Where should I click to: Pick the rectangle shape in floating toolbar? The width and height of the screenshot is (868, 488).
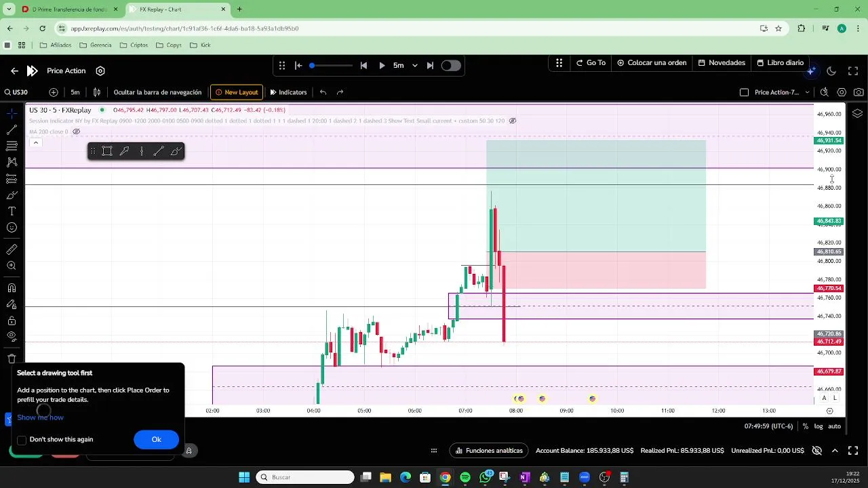[107, 151]
